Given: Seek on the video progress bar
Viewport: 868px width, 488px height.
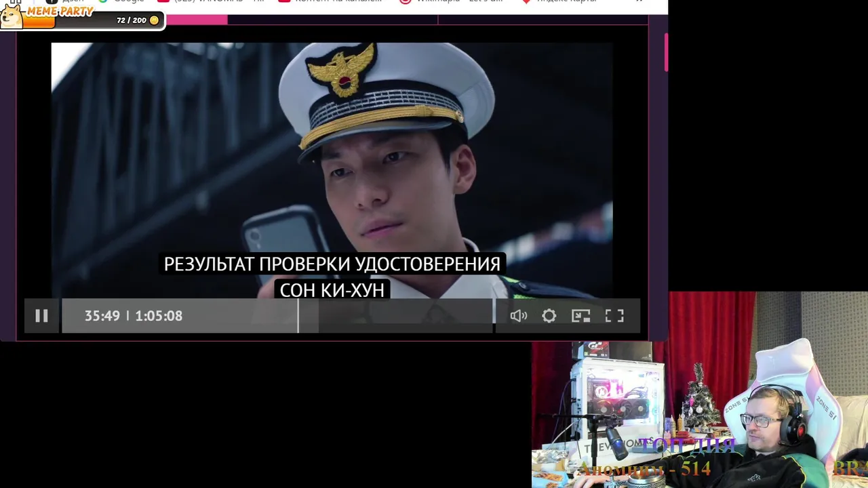Looking at the screenshot, I should (277, 316).
